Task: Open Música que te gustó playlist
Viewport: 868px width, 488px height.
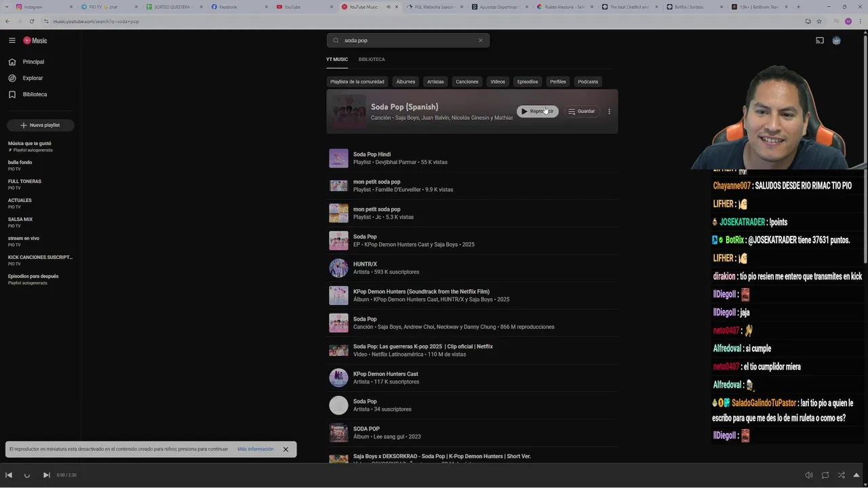Action: tap(40, 146)
